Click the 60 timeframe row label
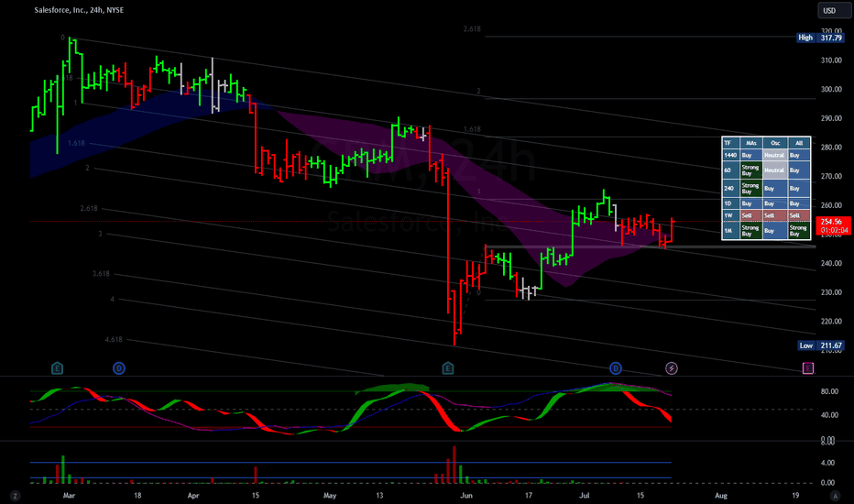This screenshot has height=504, width=854. (x=730, y=170)
